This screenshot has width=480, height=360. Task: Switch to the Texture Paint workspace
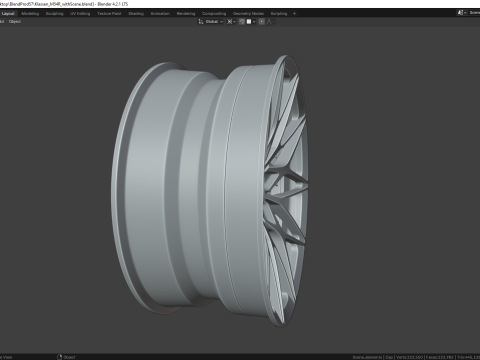[109, 14]
